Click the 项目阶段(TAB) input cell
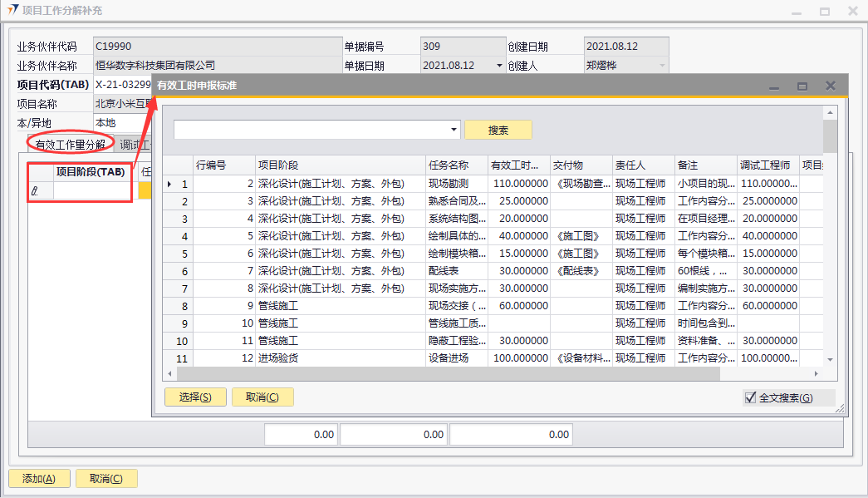 coord(91,191)
